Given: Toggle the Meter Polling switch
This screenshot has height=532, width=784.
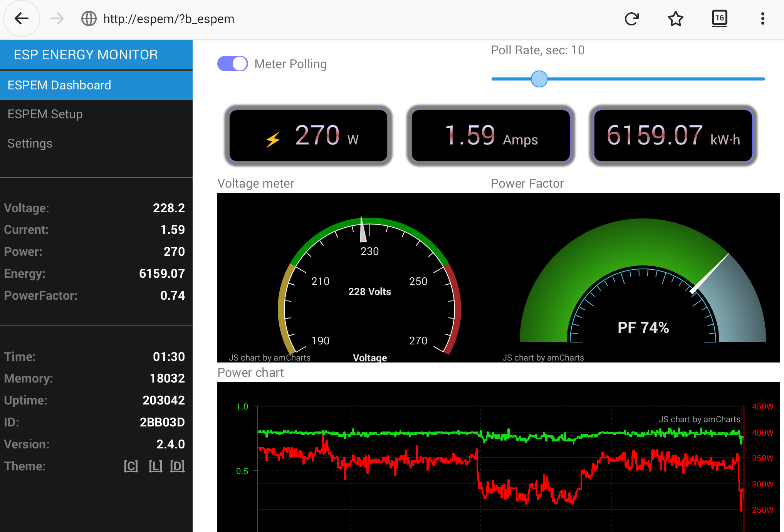Looking at the screenshot, I should coord(232,64).
